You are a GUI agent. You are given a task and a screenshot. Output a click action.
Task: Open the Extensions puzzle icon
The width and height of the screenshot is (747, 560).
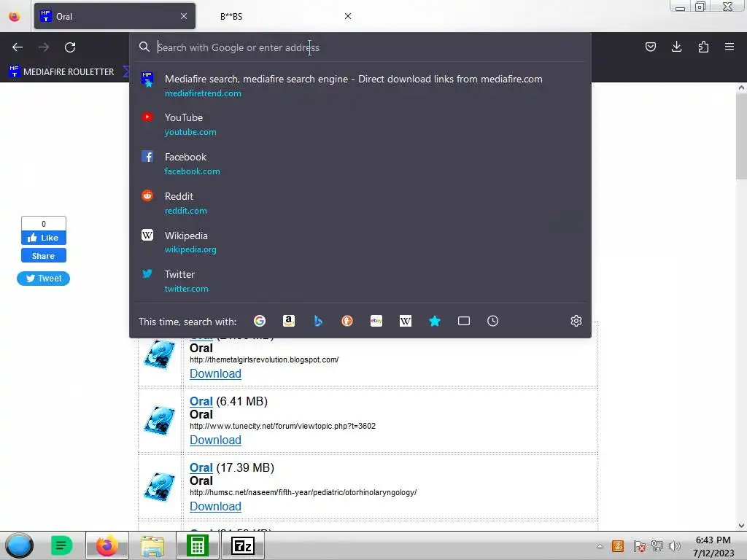(703, 47)
